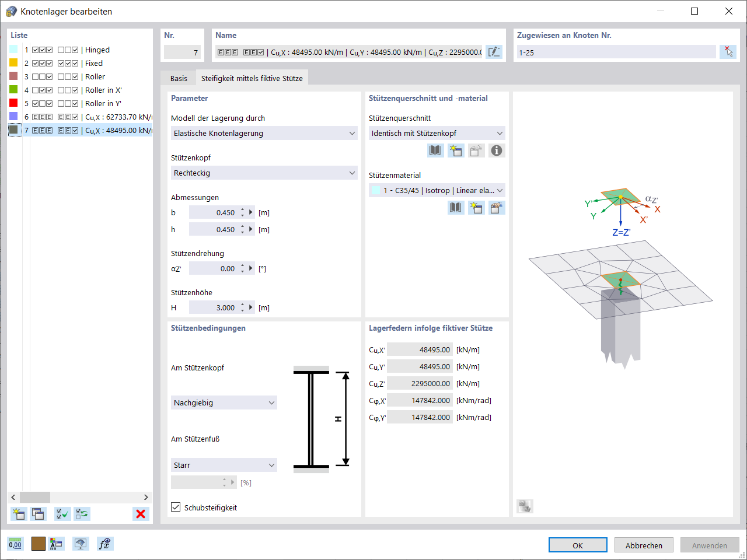Select the Steifigkeit mittels fiktive Stütze tab
The image size is (747, 560).
coord(252,78)
